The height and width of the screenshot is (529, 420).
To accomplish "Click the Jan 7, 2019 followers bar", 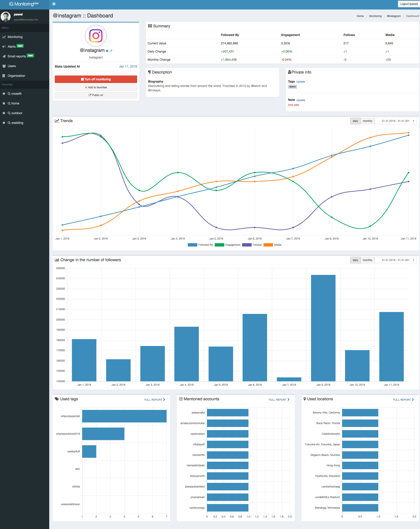I will 289,379.
